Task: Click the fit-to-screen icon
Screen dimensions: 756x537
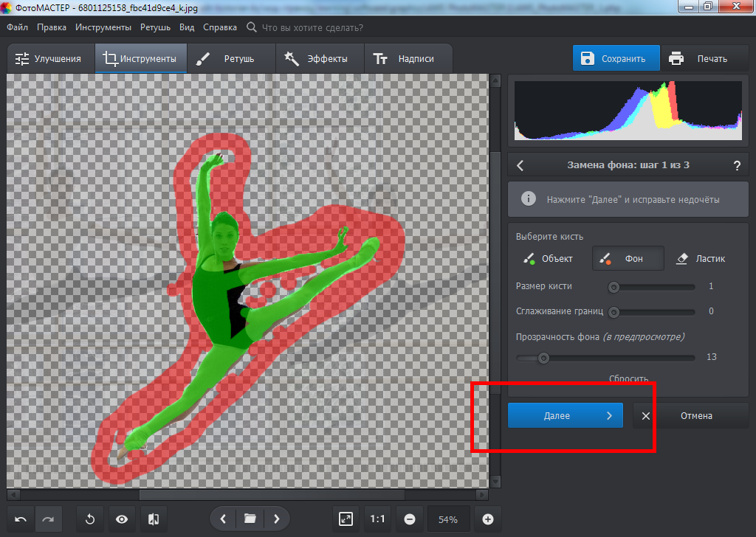Action: [x=346, y=519]
